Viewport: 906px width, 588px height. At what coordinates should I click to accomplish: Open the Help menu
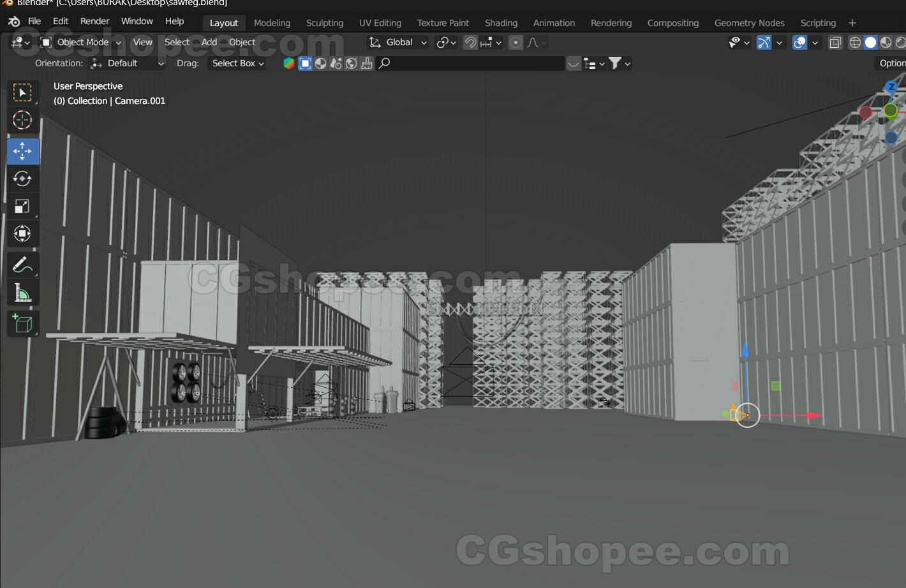(x=174, y=21)
